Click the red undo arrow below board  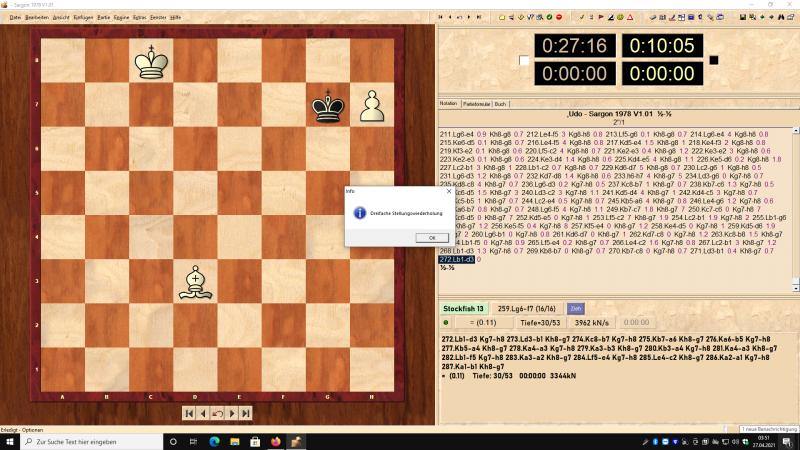(217, 412)
